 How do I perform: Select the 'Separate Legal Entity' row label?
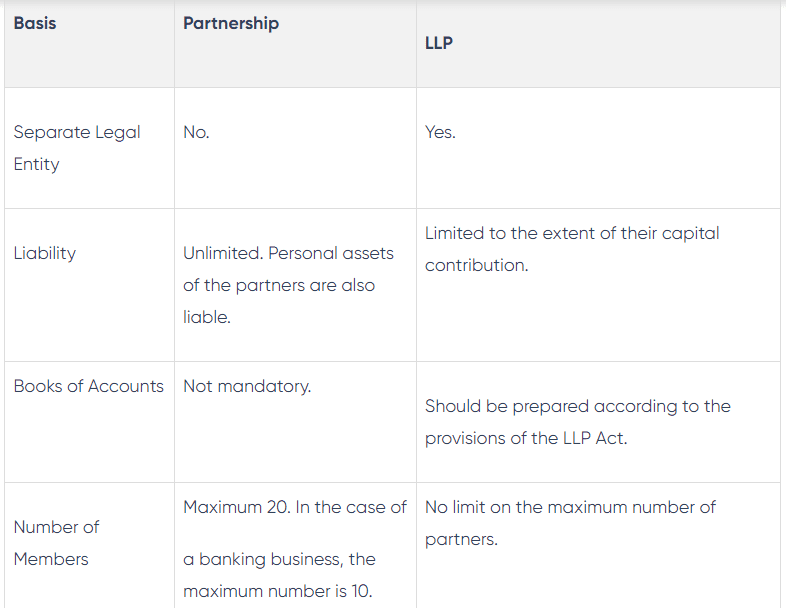point(77,148)
